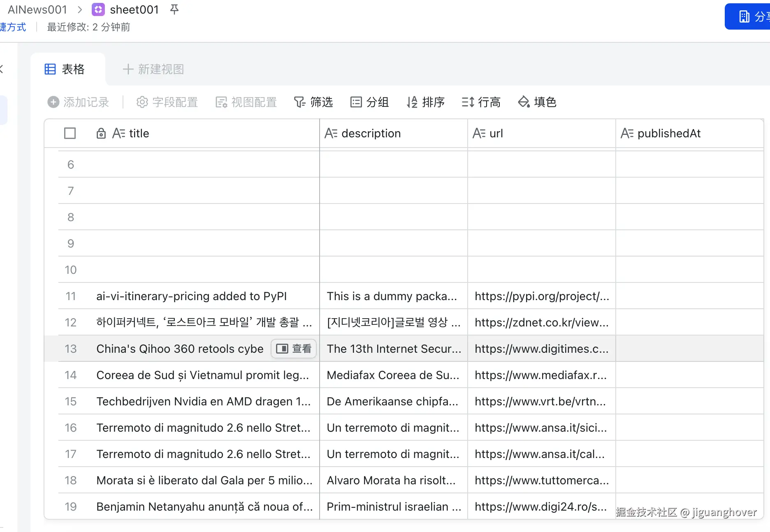The image size is (770, 532).
Task: Click the blue share button
Action: (x=747, y=16)
